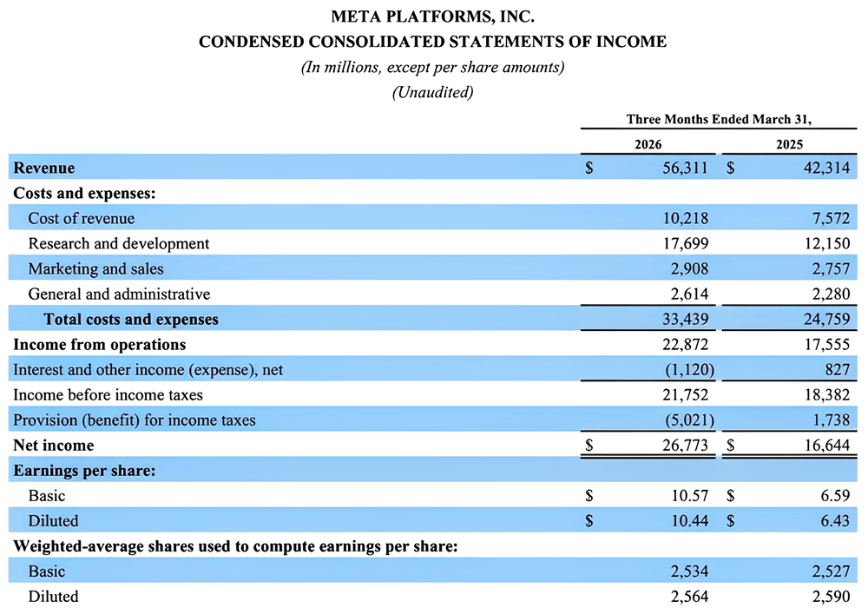868x608 pixels.
Task: Click the 2026 column header
Action: click(x=648, y=144)
